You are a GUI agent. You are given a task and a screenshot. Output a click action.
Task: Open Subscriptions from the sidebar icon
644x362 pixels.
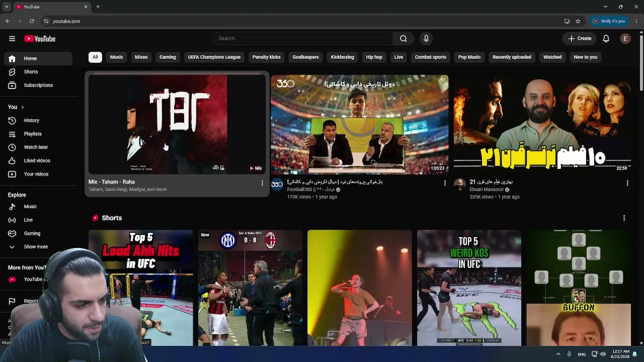pos(12,85)
